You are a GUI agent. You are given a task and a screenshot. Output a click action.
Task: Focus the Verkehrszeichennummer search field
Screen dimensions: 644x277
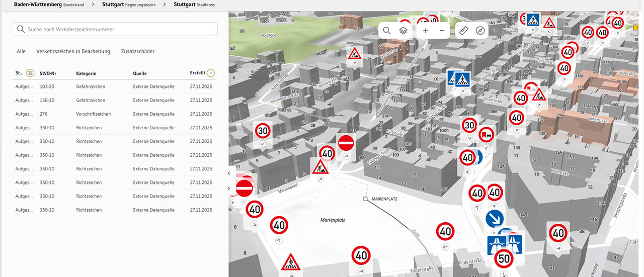point(115,29)
